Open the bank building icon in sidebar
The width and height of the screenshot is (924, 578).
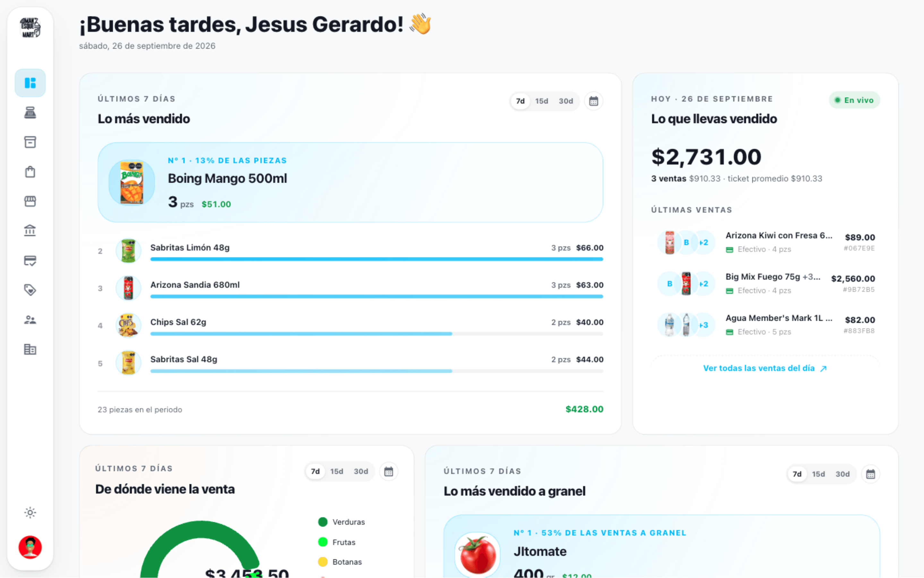click(x=30, y=231)
